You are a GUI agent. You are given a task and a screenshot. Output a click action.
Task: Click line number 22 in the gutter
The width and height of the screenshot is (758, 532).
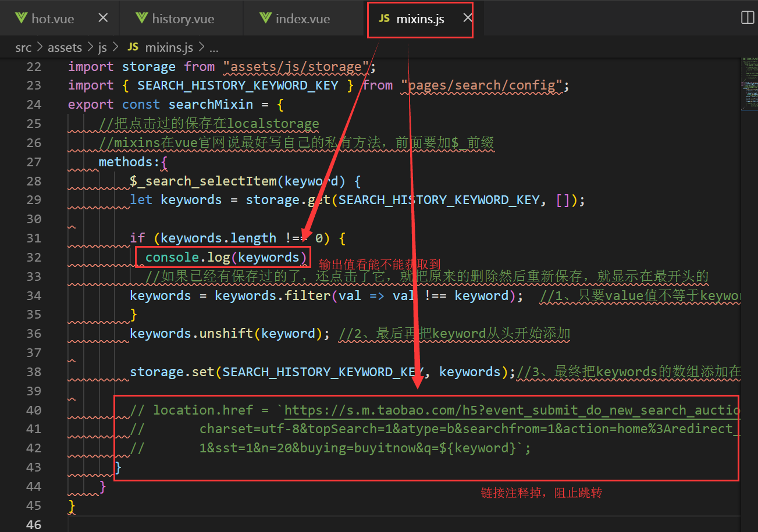coord(34,67)
